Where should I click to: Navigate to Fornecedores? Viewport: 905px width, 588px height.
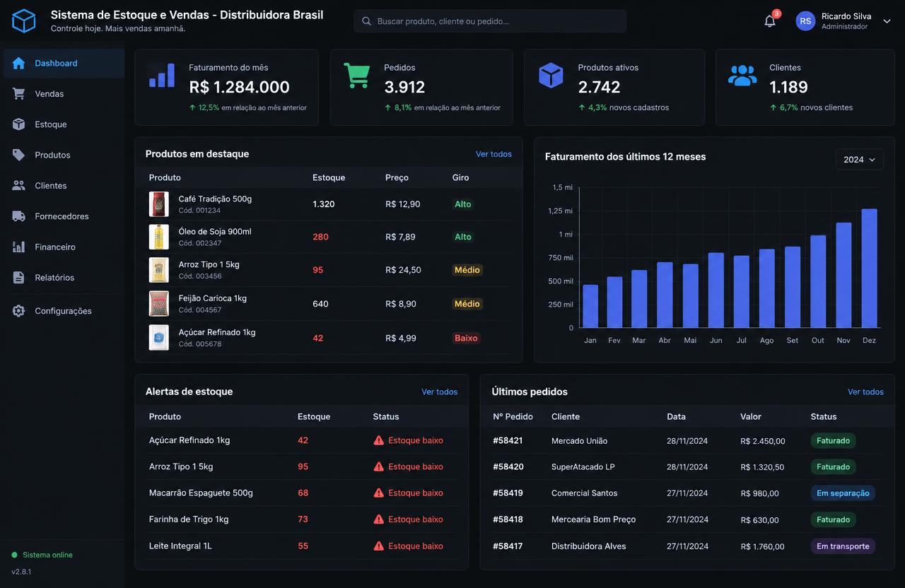point(64,216)
